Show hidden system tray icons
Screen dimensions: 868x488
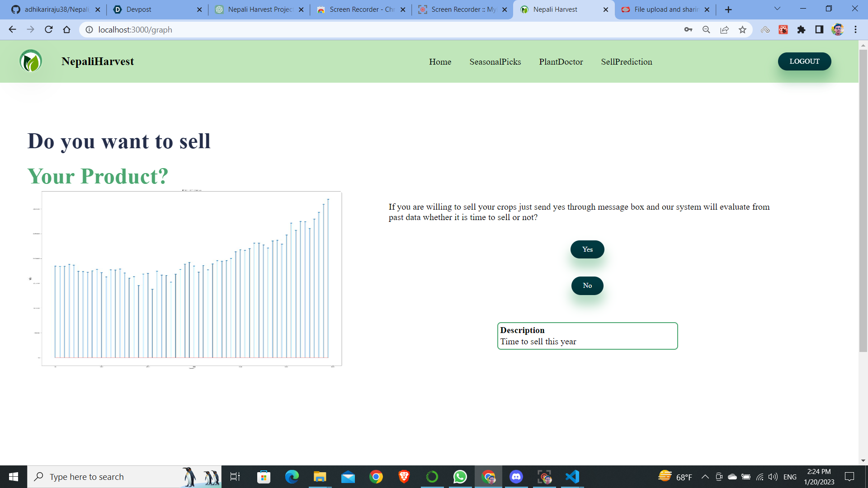705,477
